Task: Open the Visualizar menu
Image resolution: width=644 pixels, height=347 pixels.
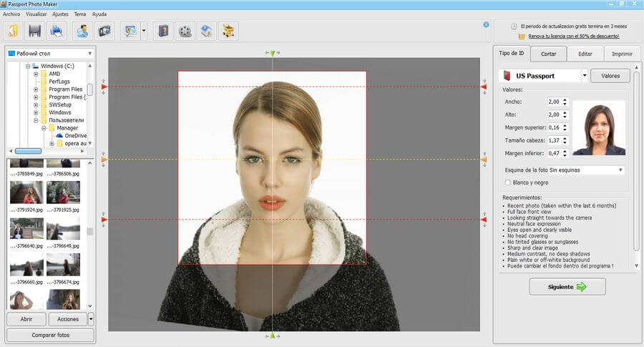Action: (36, 14)
